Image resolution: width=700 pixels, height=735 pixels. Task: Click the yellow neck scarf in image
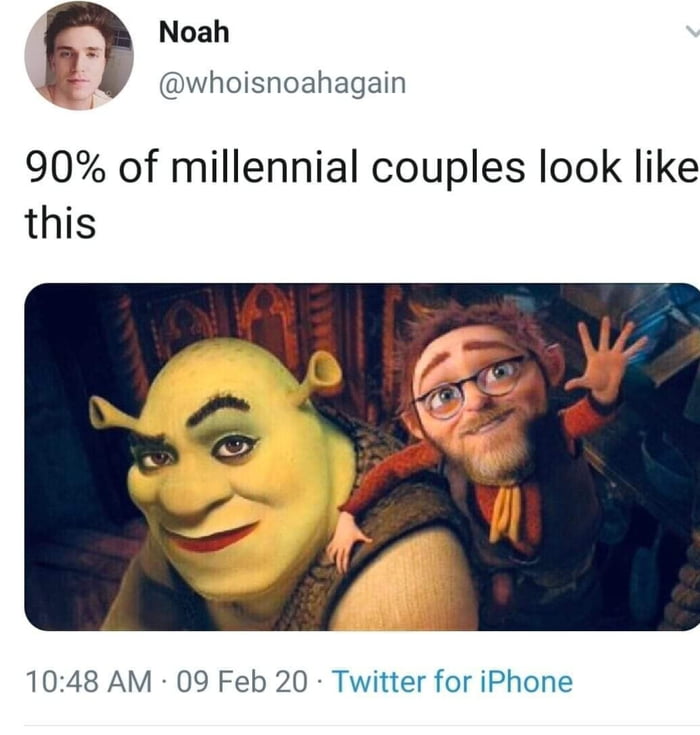click(506, 513)
